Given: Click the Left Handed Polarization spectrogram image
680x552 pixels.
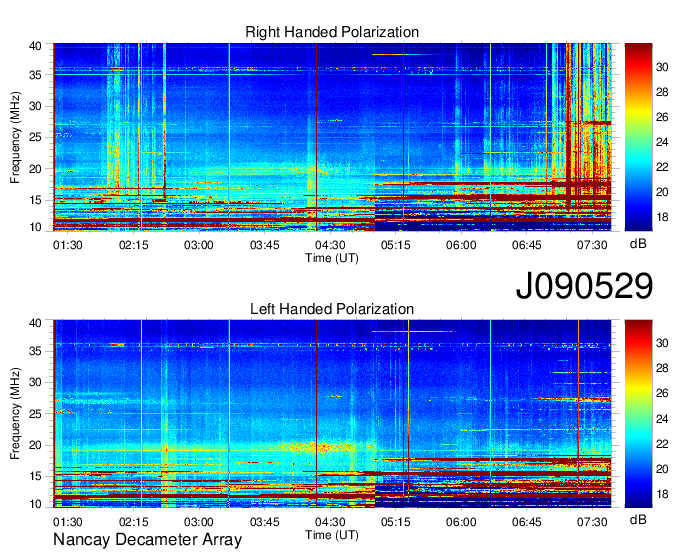Looking at the screenshot, I should click(x=332, y=414).
